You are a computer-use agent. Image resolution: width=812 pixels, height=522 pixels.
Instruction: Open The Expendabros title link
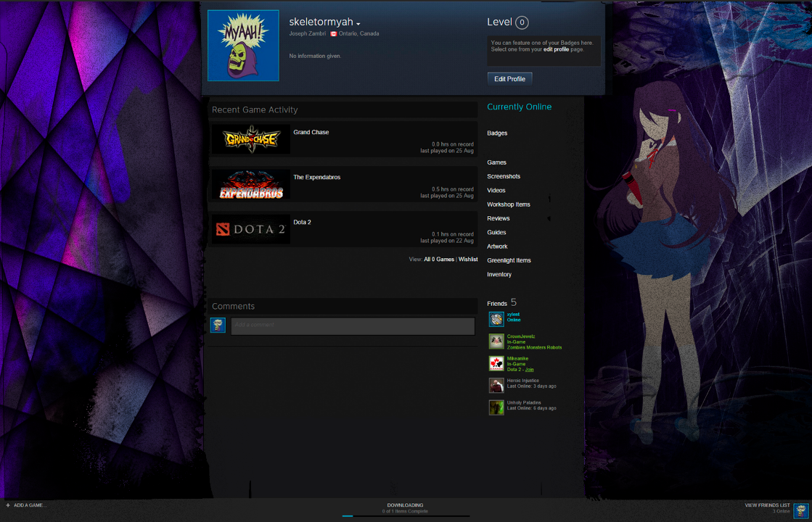(x=316, y=178)
